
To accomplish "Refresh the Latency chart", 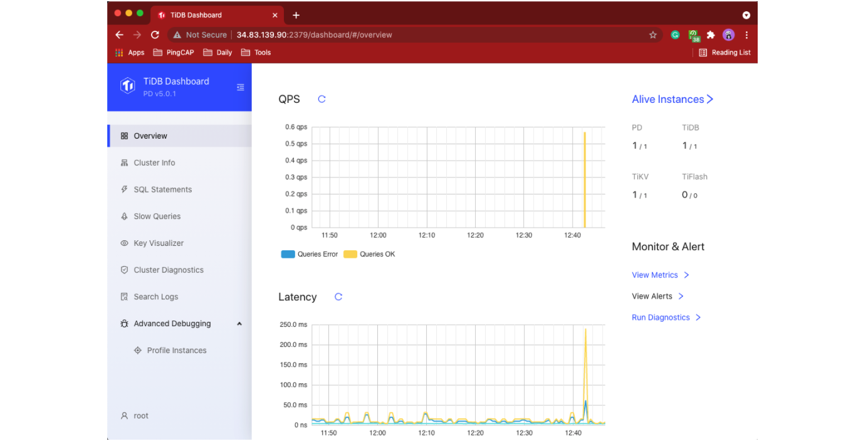I will tap(338, 297).
